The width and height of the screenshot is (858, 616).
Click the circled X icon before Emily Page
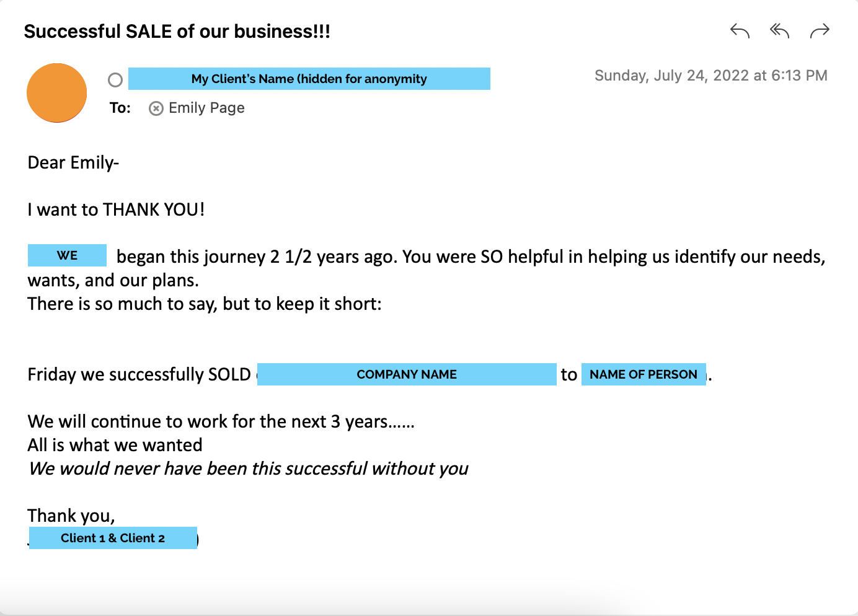click(x=156, y=108)
